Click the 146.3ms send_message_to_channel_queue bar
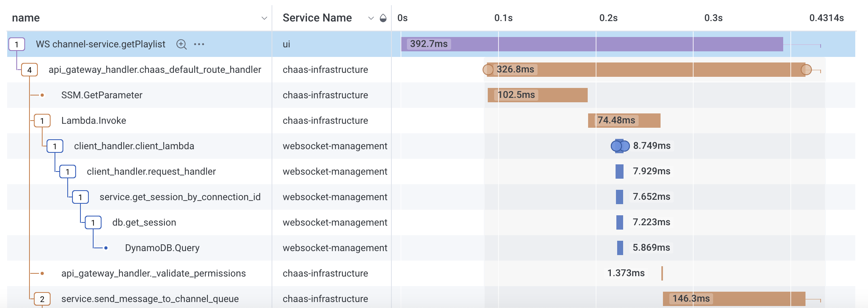The height and width of the screenshot is (308, 868). click(734, 299)
